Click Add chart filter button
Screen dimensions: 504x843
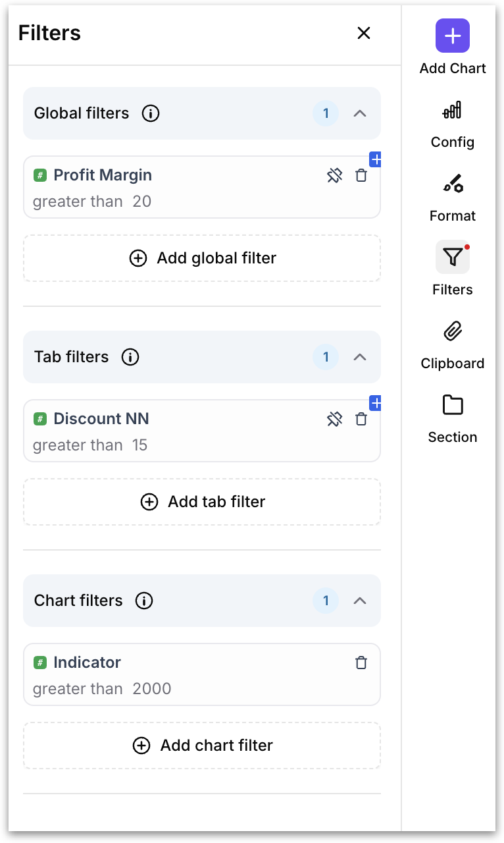(202, 746)
